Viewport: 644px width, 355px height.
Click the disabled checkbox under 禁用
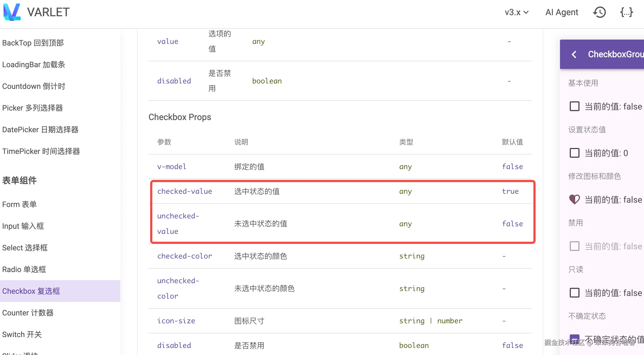click(x=574, y=246)
